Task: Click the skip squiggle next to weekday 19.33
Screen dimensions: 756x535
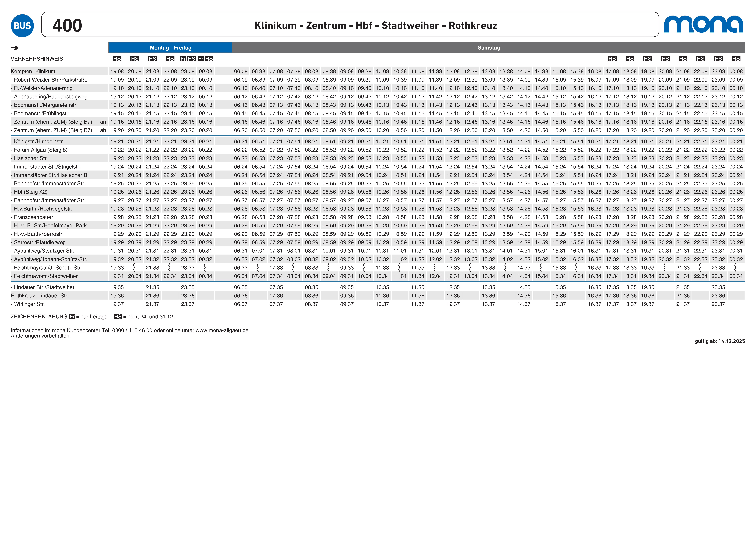Action: pyautogui.click(x=134, y=267)
